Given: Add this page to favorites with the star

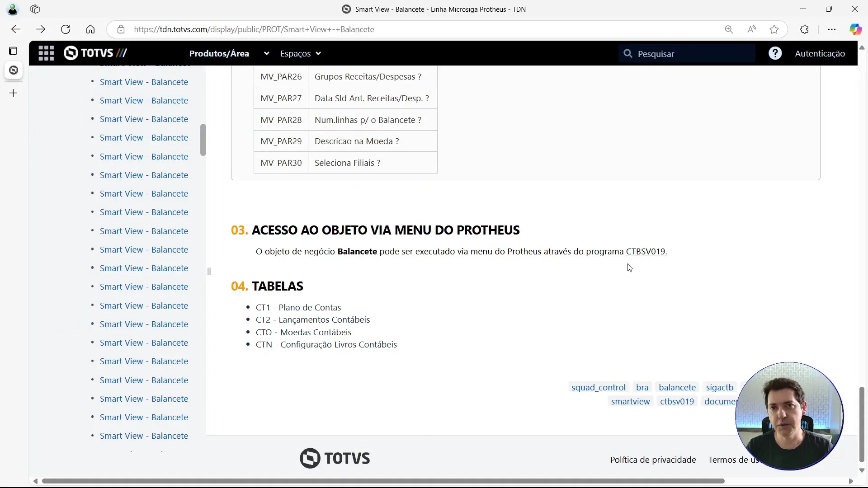Looking at the screenshot, I should [774, 29].
